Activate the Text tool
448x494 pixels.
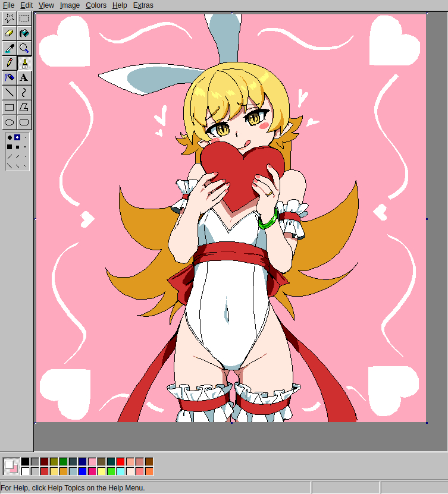click(24, 77)
